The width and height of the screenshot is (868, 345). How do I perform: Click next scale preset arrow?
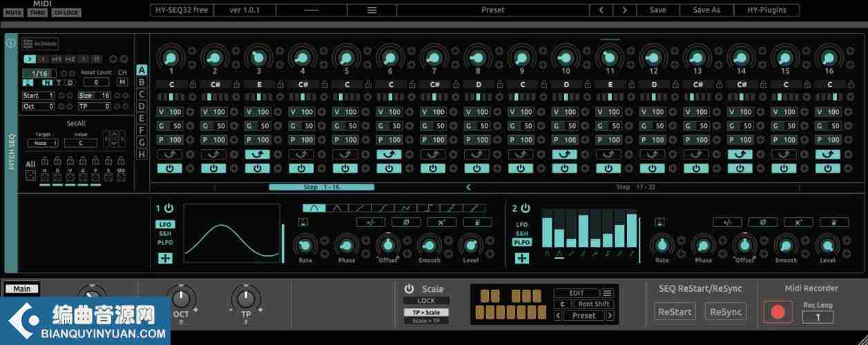[x=610, y=315]
